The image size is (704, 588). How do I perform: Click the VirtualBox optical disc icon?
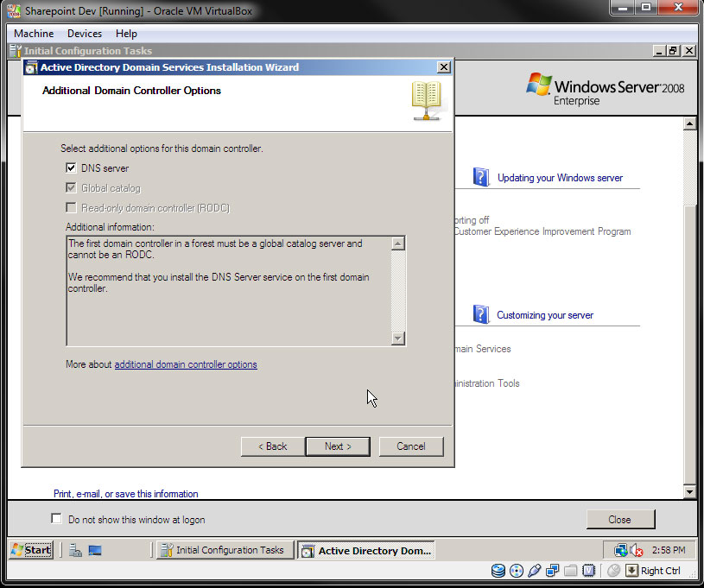(x=517, y=571)
